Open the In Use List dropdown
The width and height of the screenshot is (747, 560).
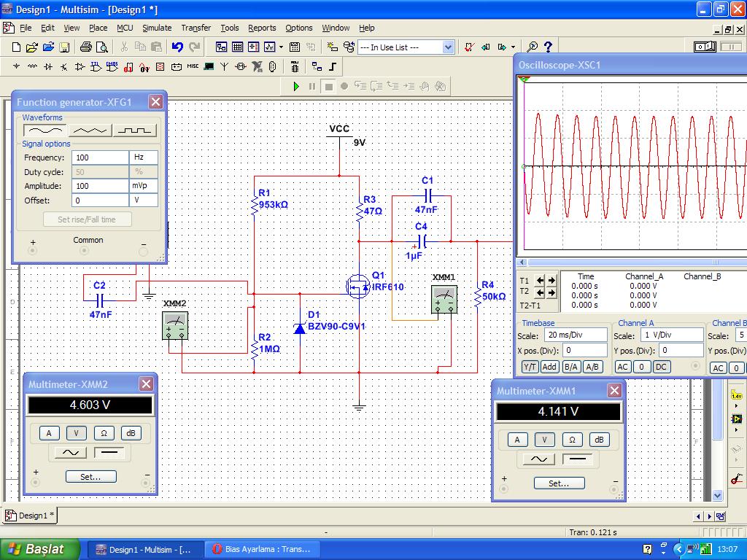point(448,47)
